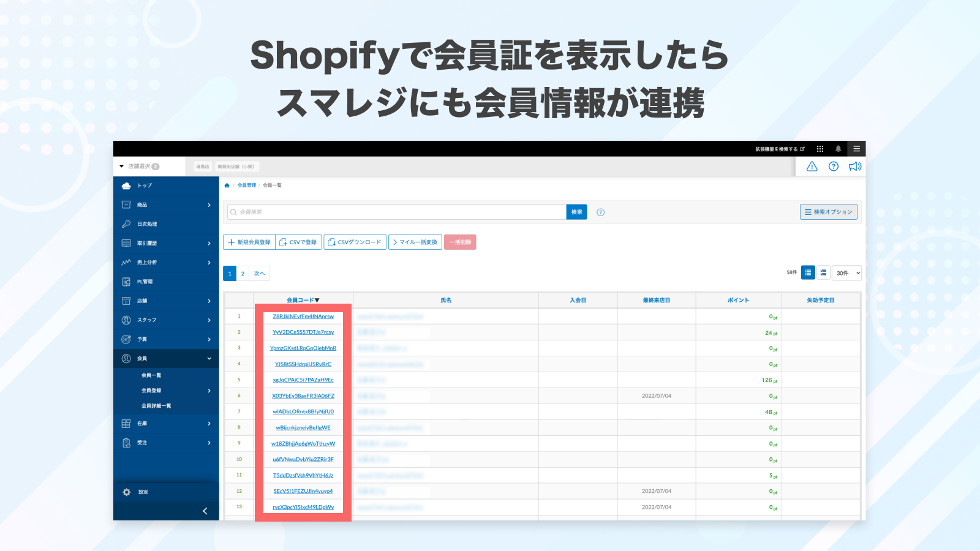Open the megaphone announcements icon

coord(854,166)
